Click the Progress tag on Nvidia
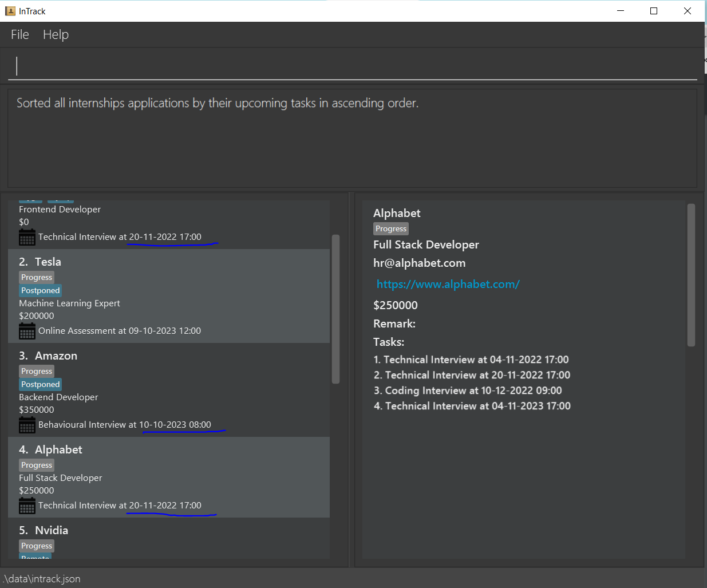This screenshot has height=588, width=707. coord(37,546)
